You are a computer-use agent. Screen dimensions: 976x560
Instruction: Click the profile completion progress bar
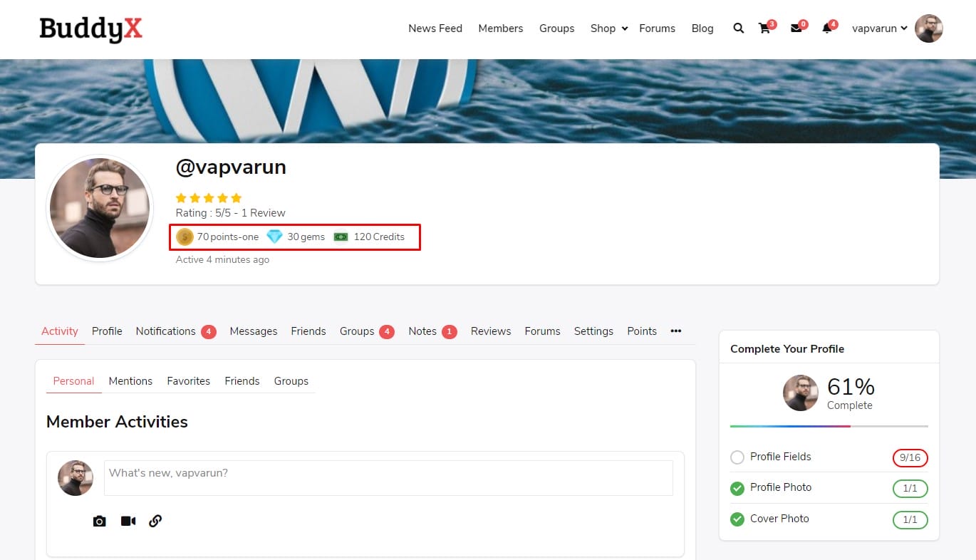point(829,426)
